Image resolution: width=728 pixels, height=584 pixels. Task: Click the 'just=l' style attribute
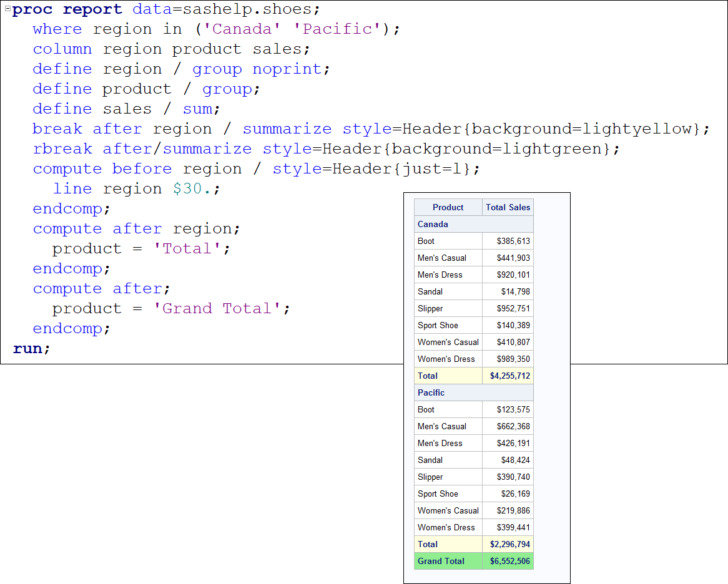(432, 168)
